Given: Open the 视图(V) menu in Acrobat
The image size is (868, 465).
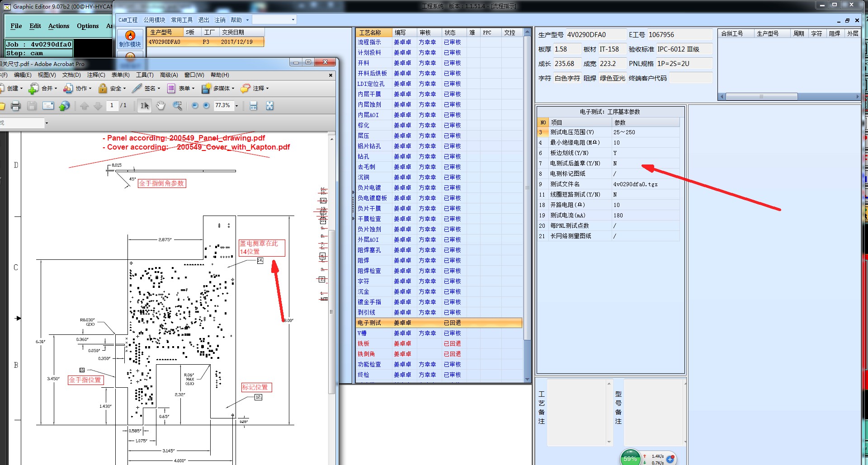Looking at the screenshot, I should click(47, 75).
